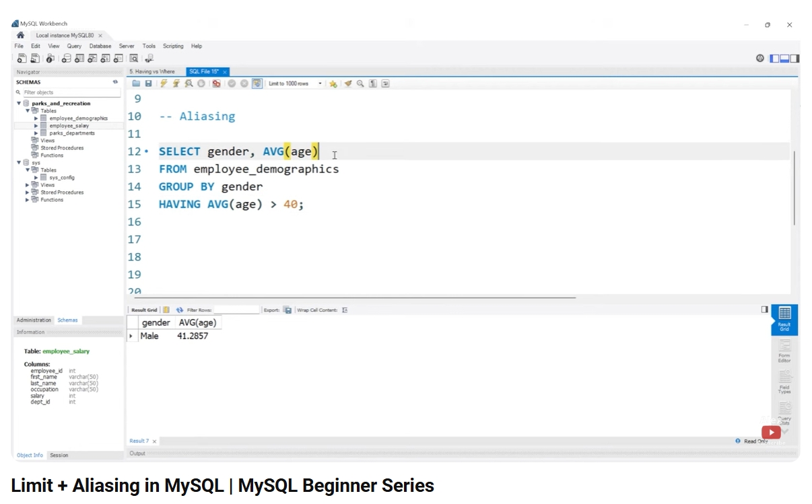Toggle left sidebar layout button
This screenshot has height=504, width=812.
(775, 59)
